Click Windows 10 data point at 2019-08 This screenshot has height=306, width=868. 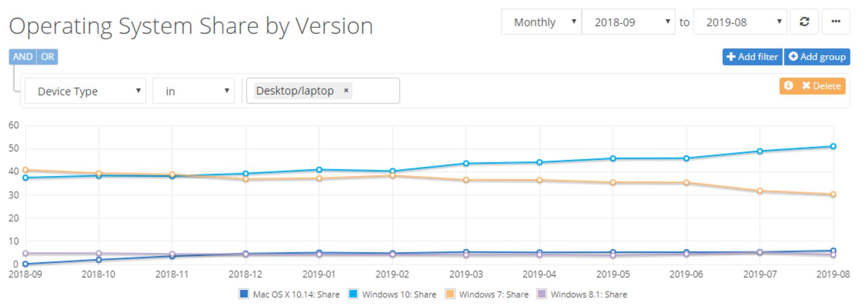833,146
